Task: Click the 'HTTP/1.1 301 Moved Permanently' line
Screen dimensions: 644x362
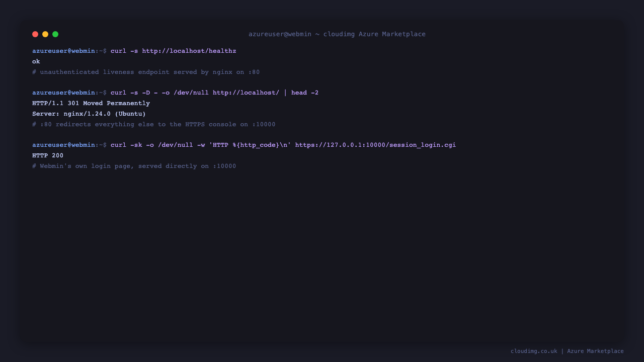Action: tap(91, 103)
